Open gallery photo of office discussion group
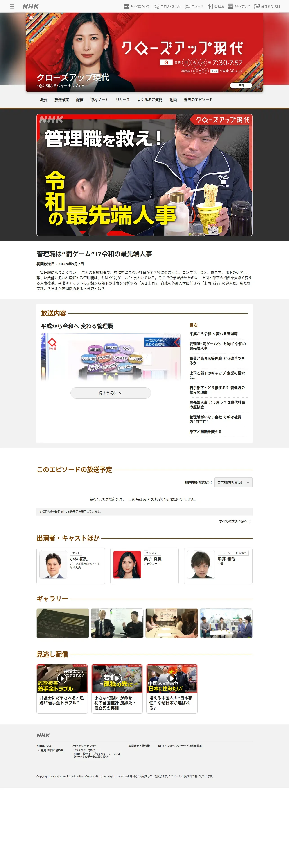Image resolution: width=289 pixels, height=868 pixels. [x=226, y=623]
